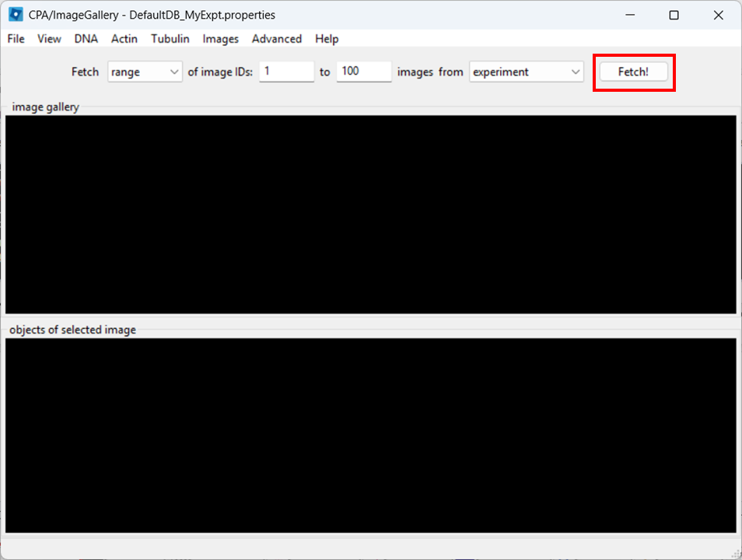Image resolution: width=742 pixels, height=560 pixels.
Task: Open the View menu
Action: pyautogui.click(x=49, y=38)
